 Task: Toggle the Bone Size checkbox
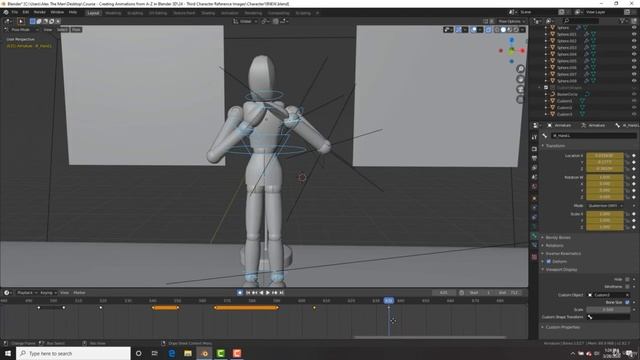[627, 302]
